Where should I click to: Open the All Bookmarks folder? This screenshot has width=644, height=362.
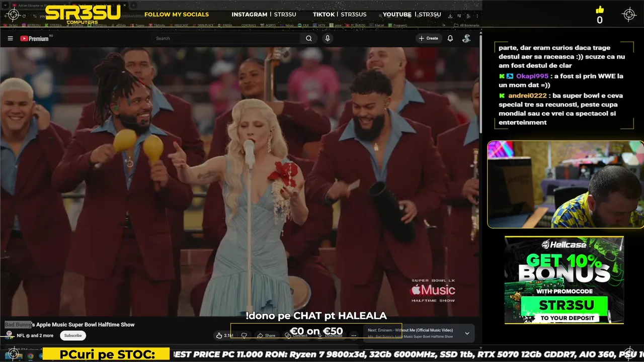466,25
